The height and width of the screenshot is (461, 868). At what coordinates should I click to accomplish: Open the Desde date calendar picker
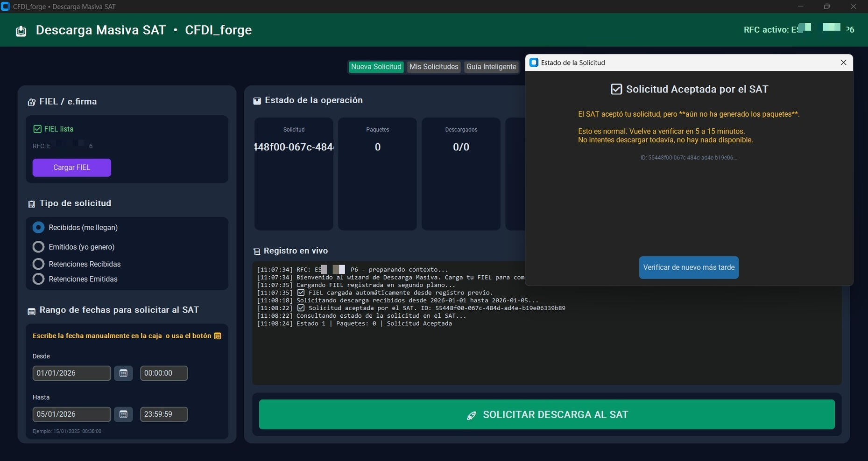123,373
